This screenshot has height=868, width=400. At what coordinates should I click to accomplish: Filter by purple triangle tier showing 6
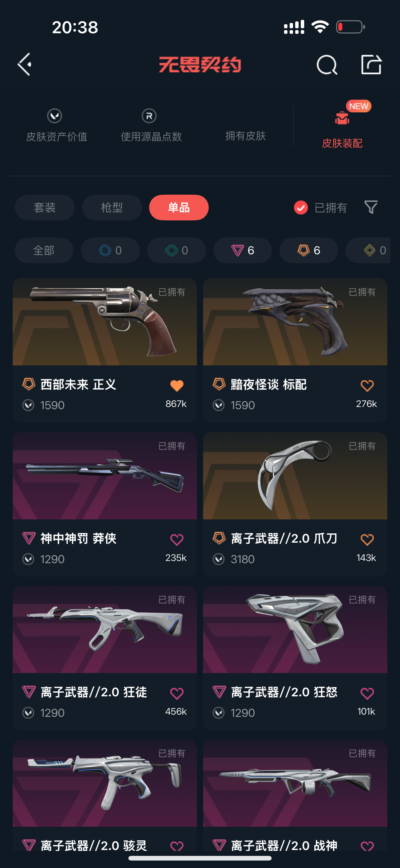242,250
